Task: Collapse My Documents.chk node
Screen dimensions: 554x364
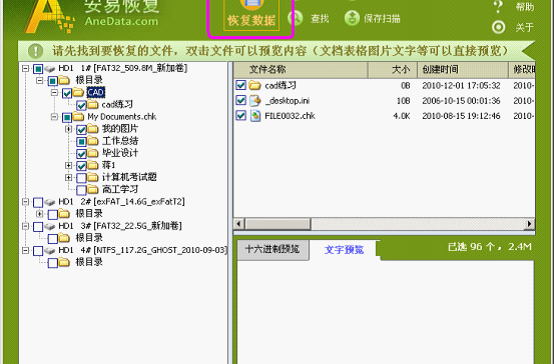Action: click(x=54, y=117)
